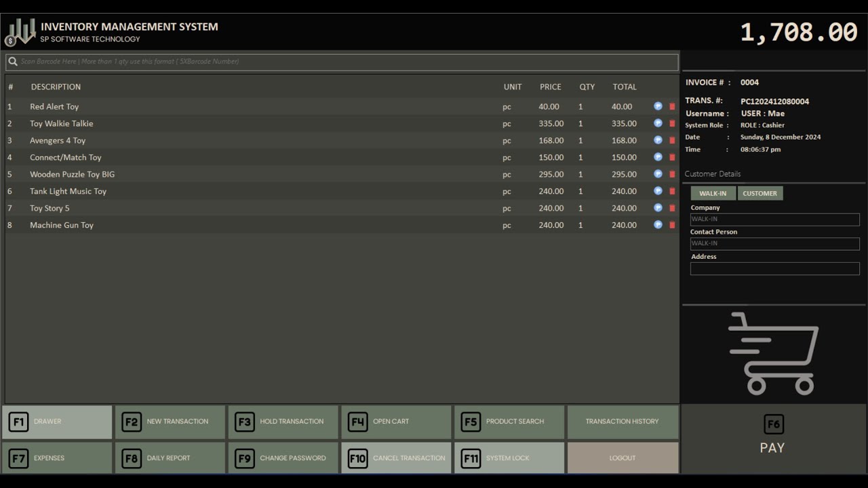Open the F7 Expenses button
The height and width of the screenshot is (488, 868).
(57, 458)
